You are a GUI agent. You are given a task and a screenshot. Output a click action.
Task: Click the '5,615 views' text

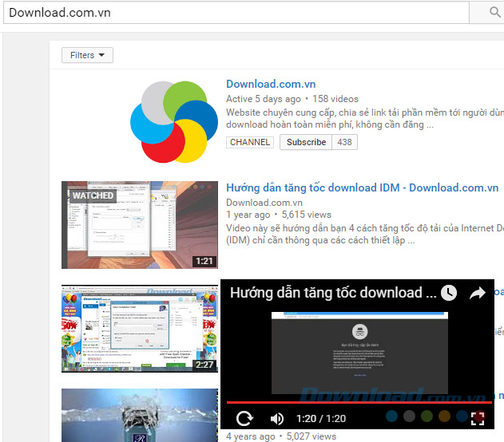(x=307, y=215)
